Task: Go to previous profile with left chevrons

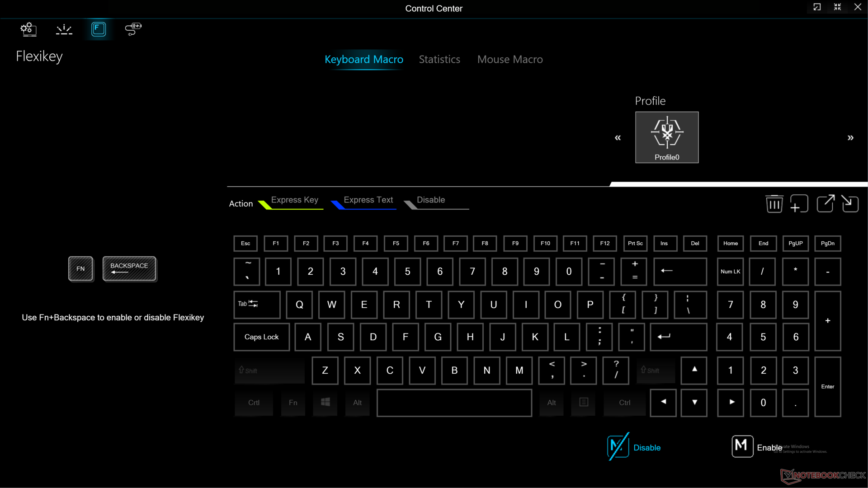Action: point(618,138)
